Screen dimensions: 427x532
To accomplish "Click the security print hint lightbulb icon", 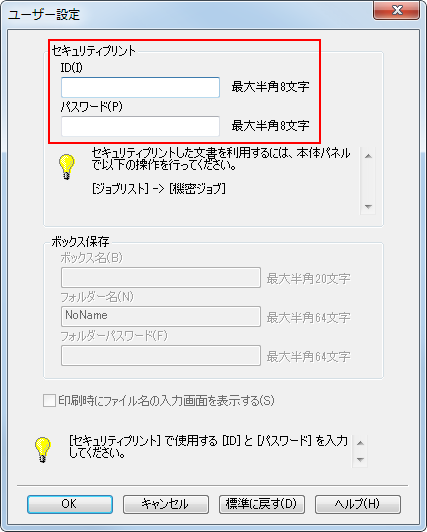I will 66,167.
